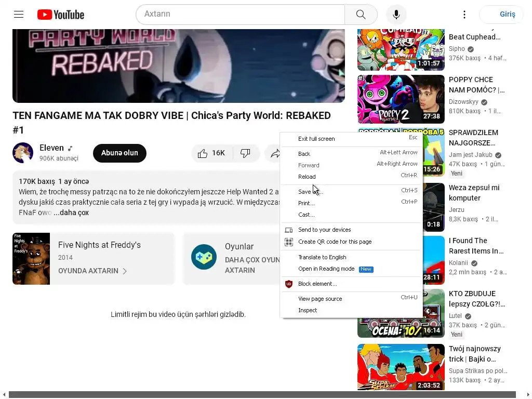
Task: Click the left scroll arrow at bottom
Action: tap(4, 395)
